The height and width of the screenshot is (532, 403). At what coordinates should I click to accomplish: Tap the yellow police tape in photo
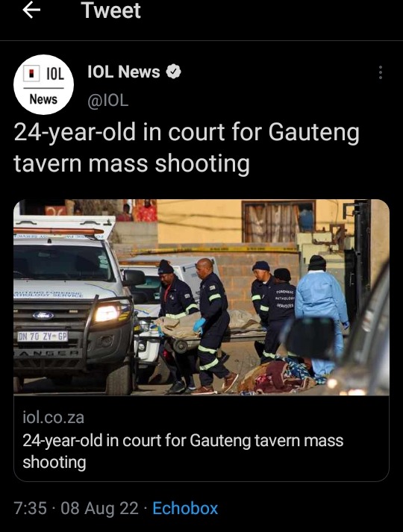[217, 250]
